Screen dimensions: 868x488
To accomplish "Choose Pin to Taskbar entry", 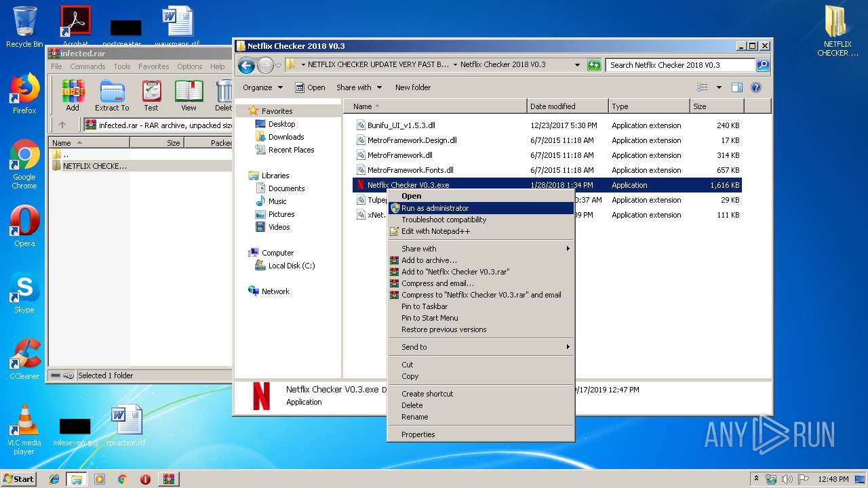I will click(481, 306).
